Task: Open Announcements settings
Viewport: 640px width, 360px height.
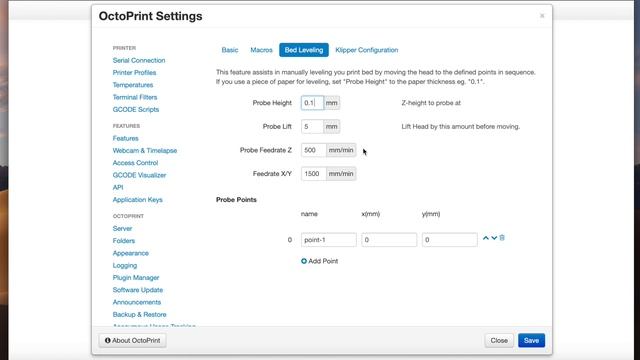Action: (137, 302)
